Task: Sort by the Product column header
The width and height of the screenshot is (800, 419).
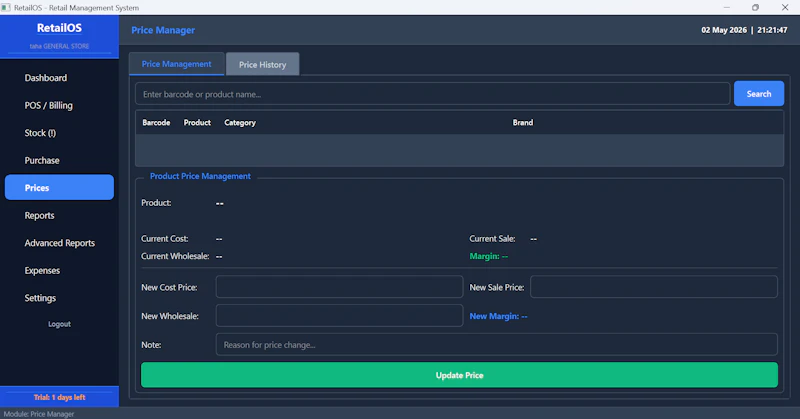Action: tap(197, 122)
